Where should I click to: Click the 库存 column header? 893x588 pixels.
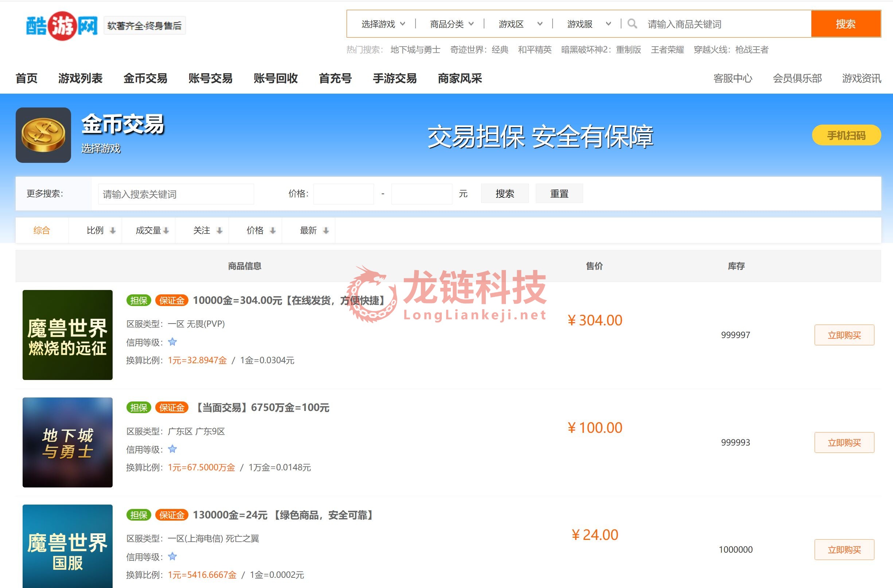(736, 266)
